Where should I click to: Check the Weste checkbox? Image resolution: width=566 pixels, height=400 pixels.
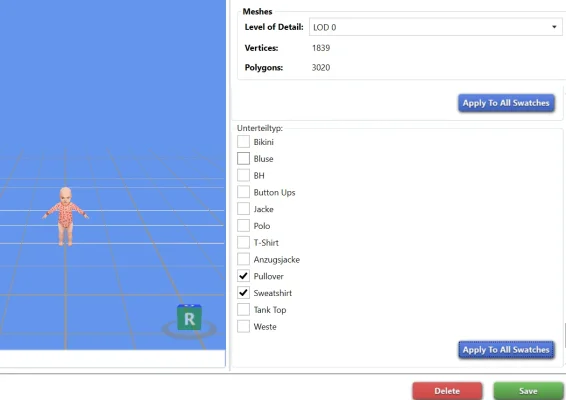coord(243,326)
